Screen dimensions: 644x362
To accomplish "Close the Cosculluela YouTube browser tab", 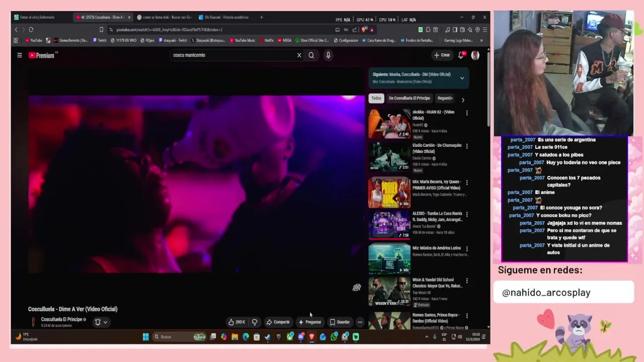I will (129, 17).
